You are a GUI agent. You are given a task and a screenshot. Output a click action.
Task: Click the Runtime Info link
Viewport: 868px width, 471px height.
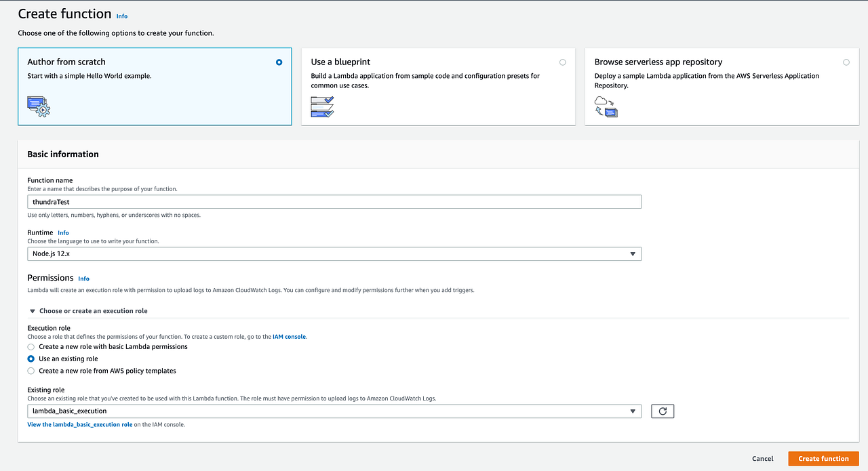pyautogui.click(x=63, y=232)
